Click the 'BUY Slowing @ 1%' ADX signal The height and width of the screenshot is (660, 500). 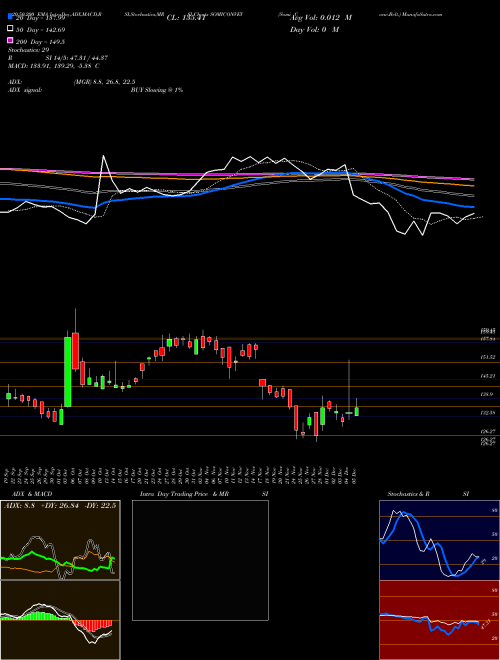(157, 90)
